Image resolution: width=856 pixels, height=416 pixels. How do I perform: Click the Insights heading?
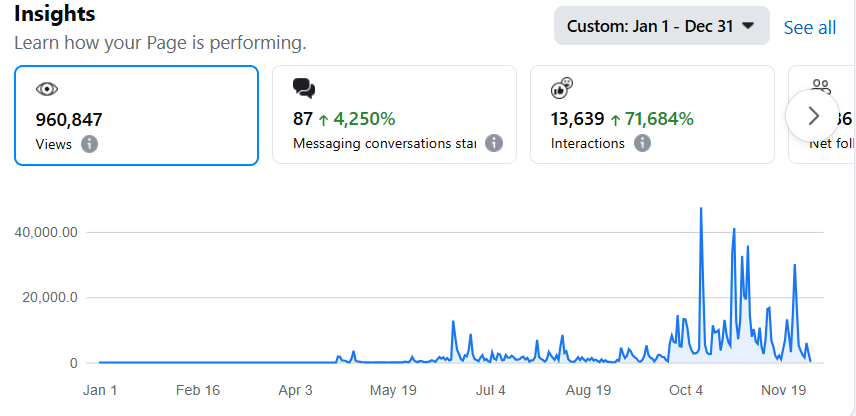click(x=55, y=15)
